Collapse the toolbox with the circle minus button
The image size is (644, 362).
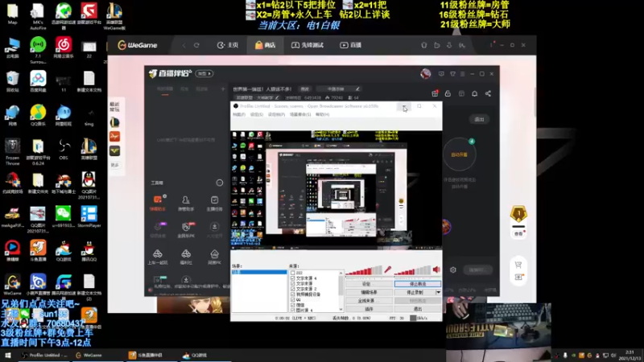pyautogui.click(x=219, y=183)
